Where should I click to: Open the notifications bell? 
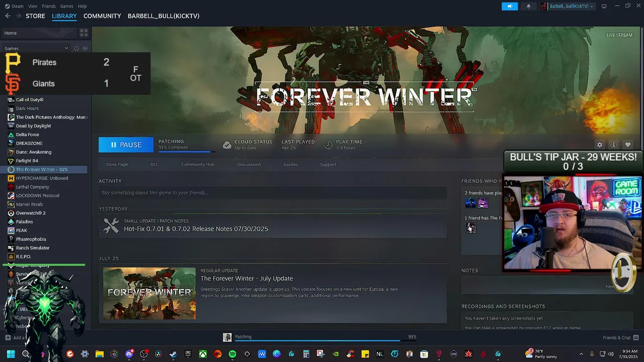click(528, 6)
